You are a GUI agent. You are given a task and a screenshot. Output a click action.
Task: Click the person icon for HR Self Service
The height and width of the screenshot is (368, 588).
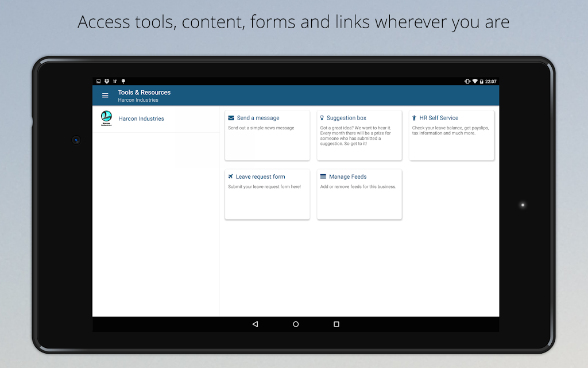pyautogui.click(x=415, y=118)
